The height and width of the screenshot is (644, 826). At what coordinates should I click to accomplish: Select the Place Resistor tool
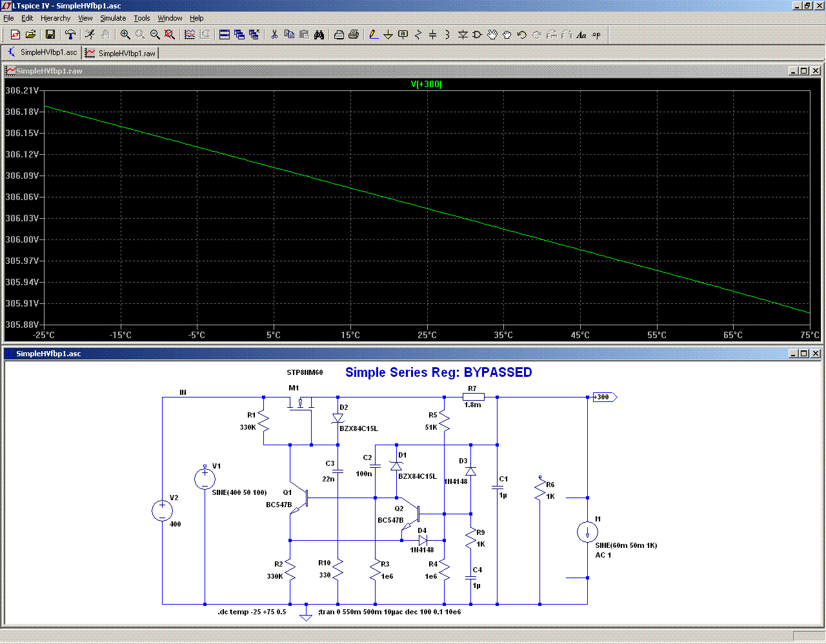418,35
